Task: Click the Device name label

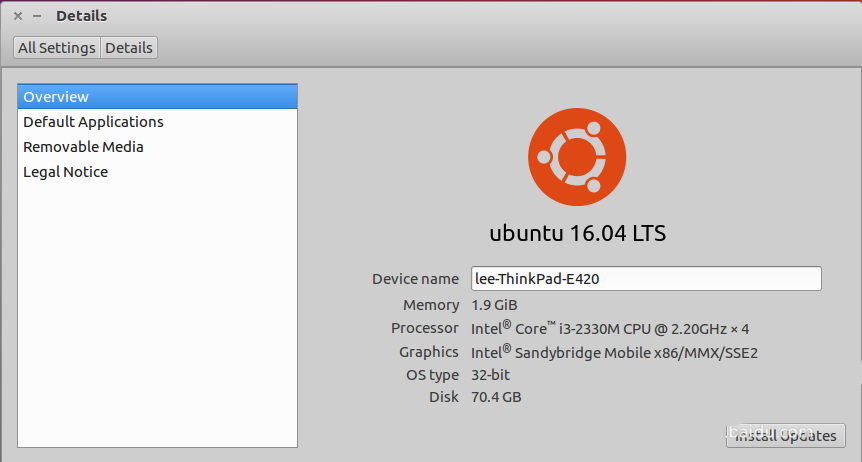Action: pyautogui.click(x=415, y=279)
